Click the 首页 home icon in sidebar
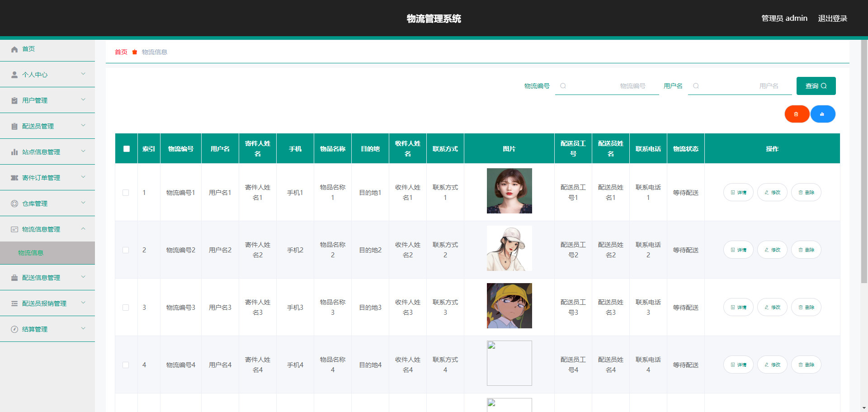 (14, 49)
